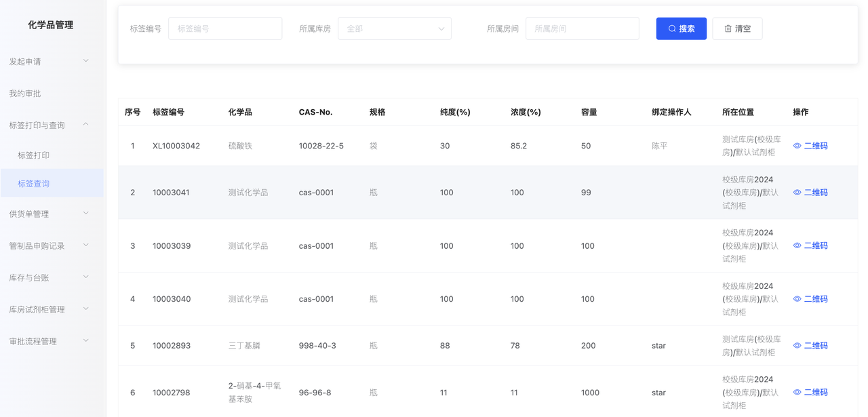Click the 陈平 operator cell
The height and width of the screenshot is (417, 868).
click(660, 146)
